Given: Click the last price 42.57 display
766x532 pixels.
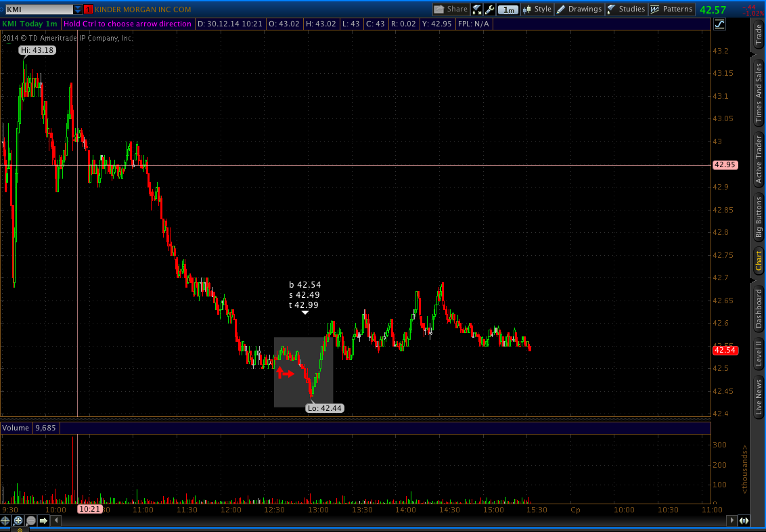Looking at the screenshot, I should click(713, 9).
